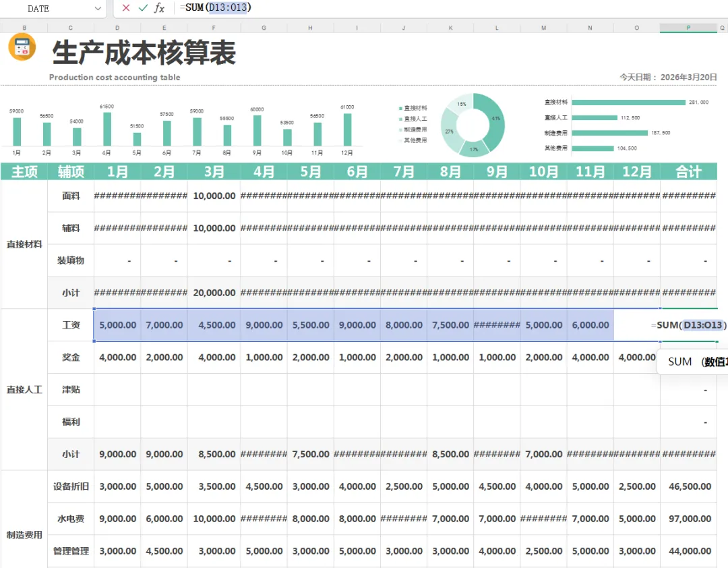Select the 12月 bar in the chart
This screenshot has width=728, height=568.
coord(347,130)
